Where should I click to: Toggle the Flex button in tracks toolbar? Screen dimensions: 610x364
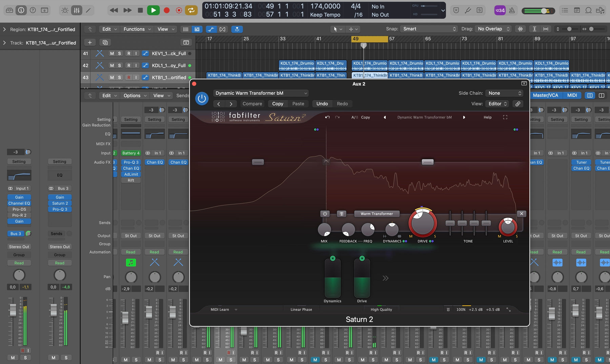[x=222, y=29]
